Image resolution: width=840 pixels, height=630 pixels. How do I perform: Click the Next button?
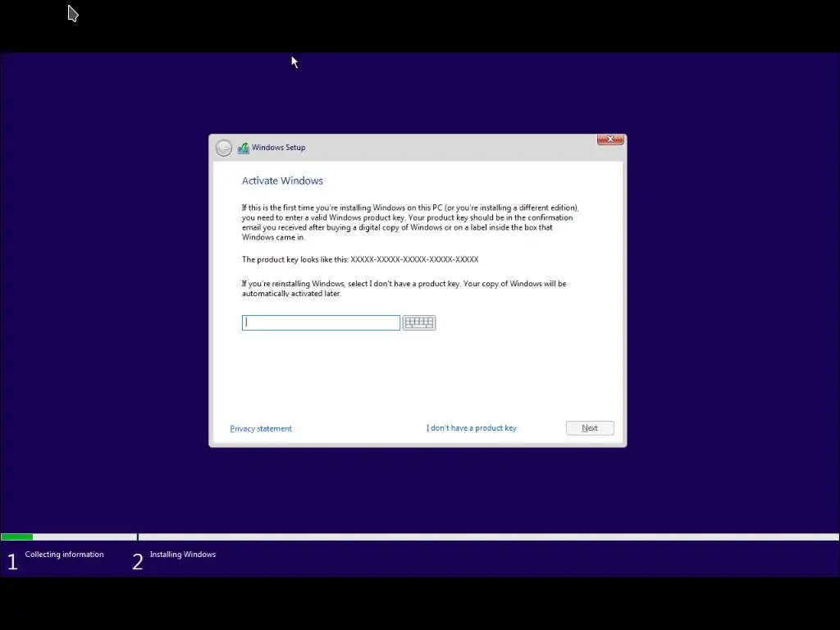point(590,428)
